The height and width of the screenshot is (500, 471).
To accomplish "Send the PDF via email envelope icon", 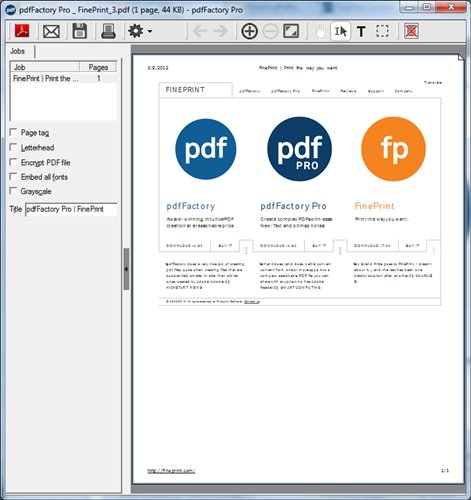I will [51, 32].
